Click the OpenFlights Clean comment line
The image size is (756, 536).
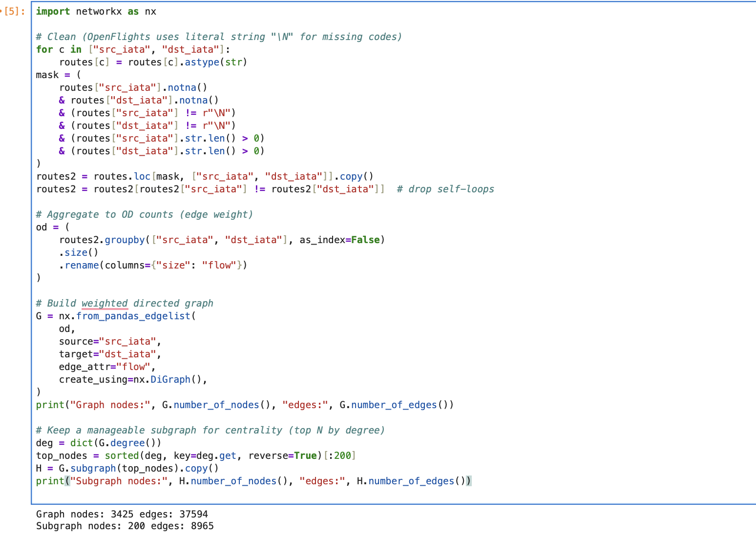tap(218, 37)
